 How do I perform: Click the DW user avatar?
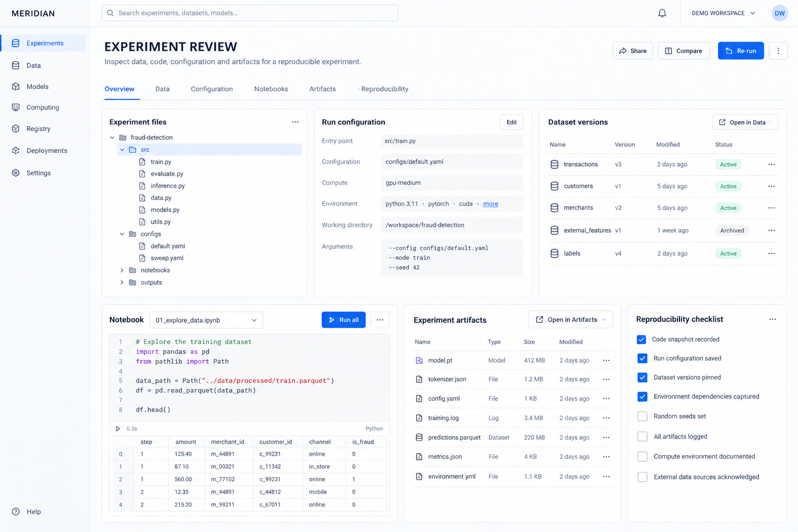tap(779, 13)
